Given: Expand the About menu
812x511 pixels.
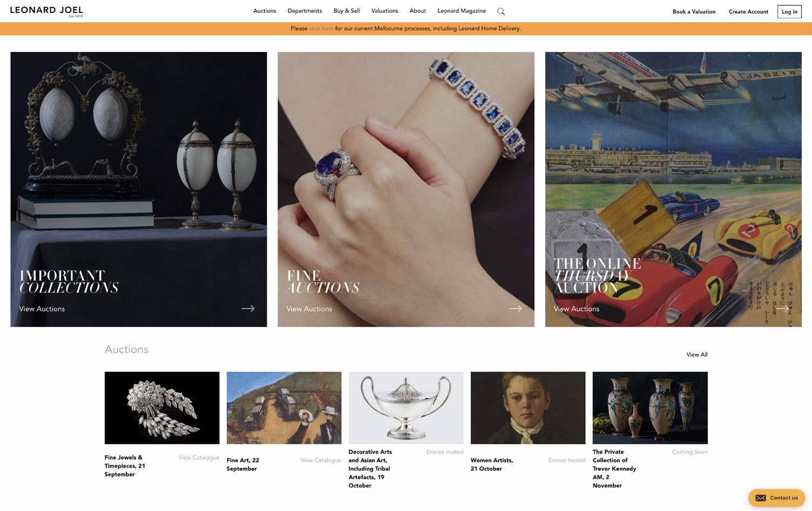Looking at the screenshot, I should pos(417,11).
